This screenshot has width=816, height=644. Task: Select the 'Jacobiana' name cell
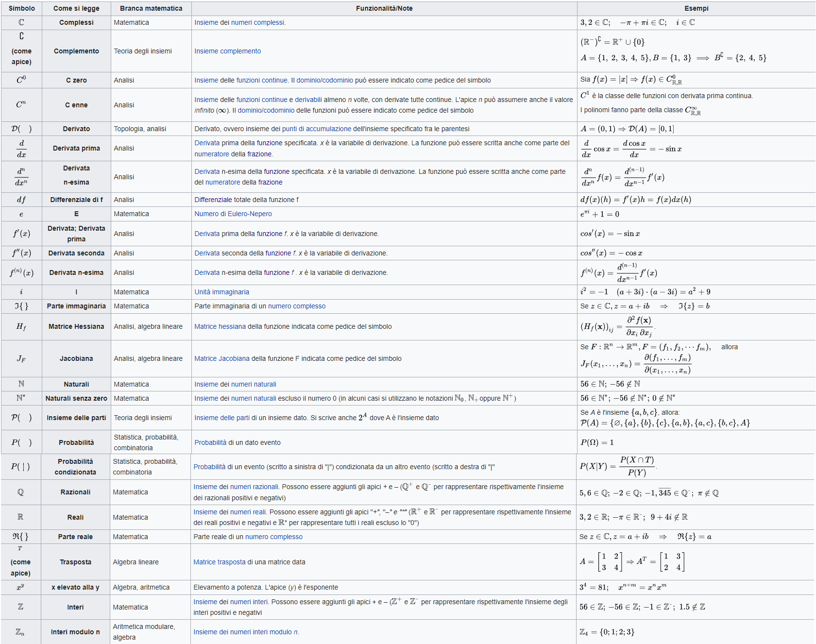click(76, 358)
